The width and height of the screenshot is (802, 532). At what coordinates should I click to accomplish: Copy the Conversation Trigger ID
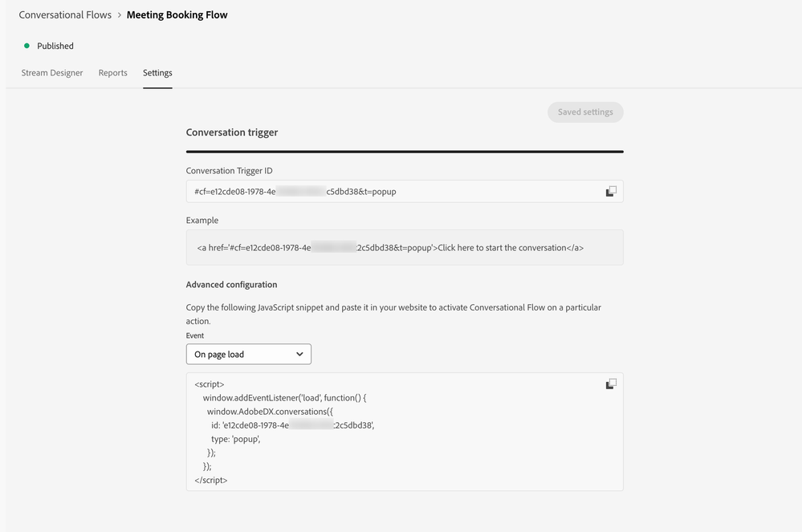click(611, 191)
